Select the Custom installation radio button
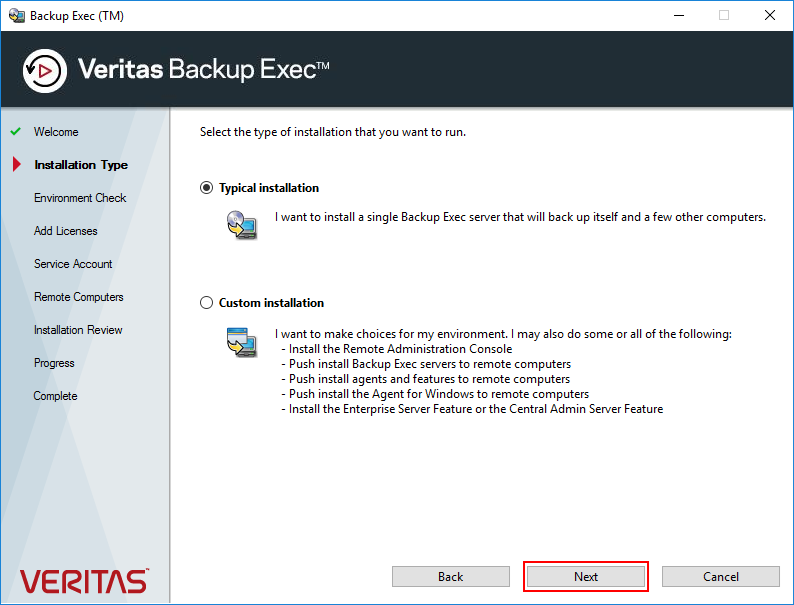Viewport: 794px width, 605px height. pyautogui.click(x=206, y=303)
